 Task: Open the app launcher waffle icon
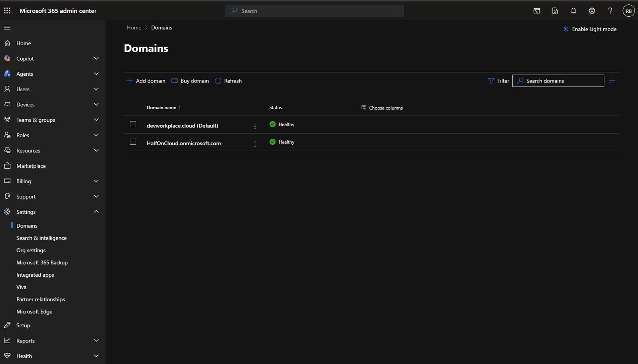7,11
